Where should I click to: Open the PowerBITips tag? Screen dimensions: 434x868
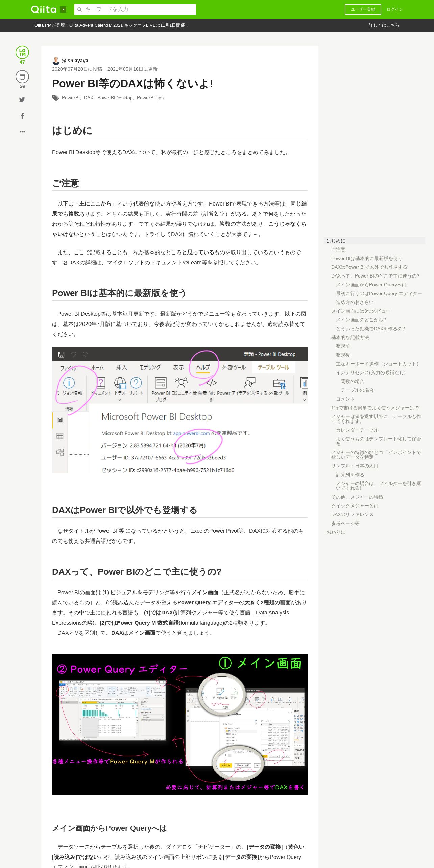[150, 98]
